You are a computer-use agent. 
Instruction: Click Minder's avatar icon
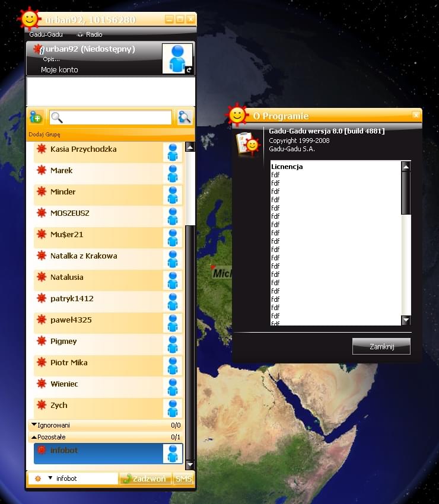coord(173,195)
